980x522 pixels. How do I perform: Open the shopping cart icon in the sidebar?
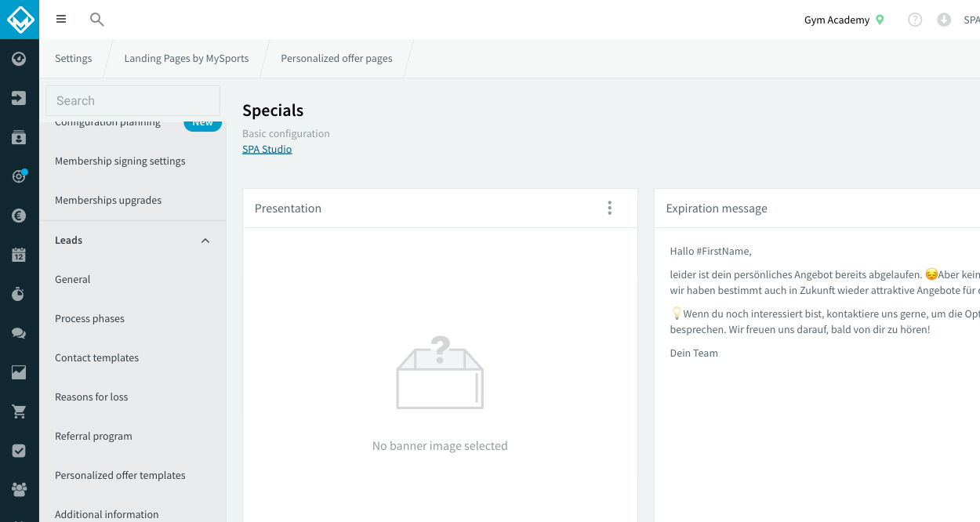pyautogui.click(x=20, y=411)
